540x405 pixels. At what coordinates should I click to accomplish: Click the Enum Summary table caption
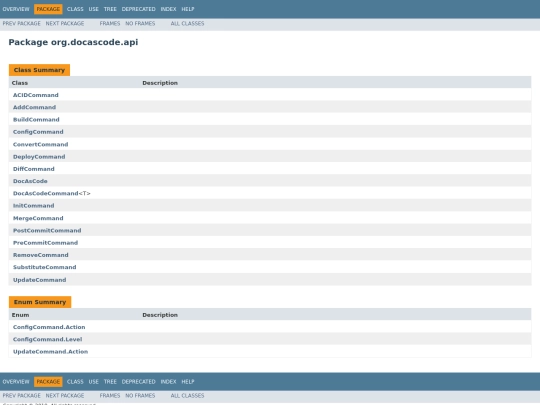[x=40, y=302]
